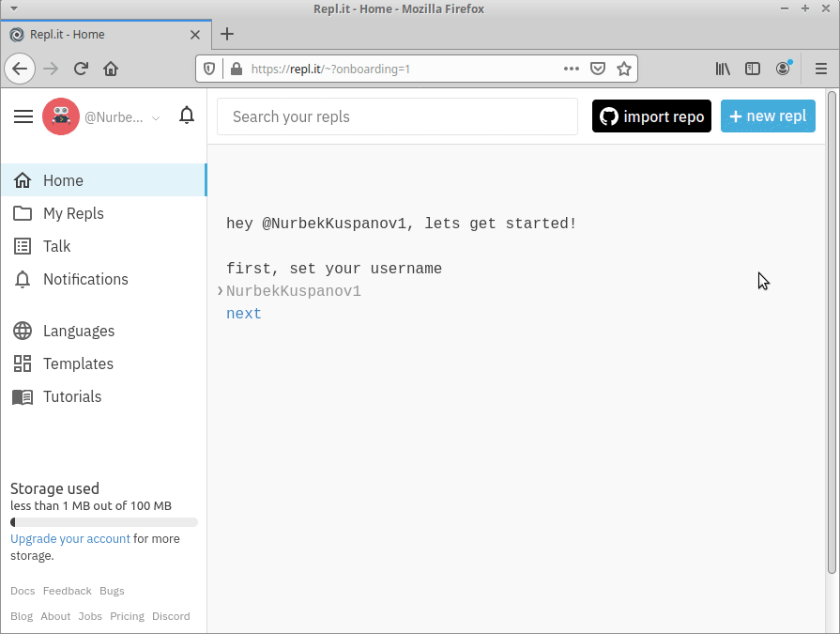The image size is (840, 634).
Task: Open the About footer link
Action: coord(55,616)
